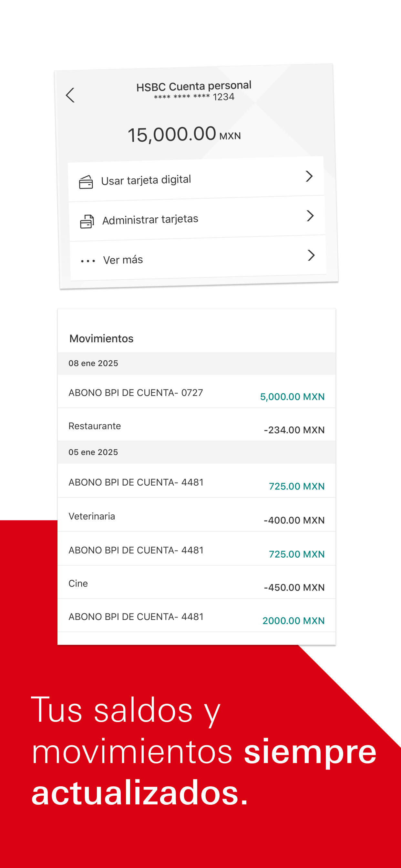Tap the three-dots Ver más icon

(x=88, y=261)
